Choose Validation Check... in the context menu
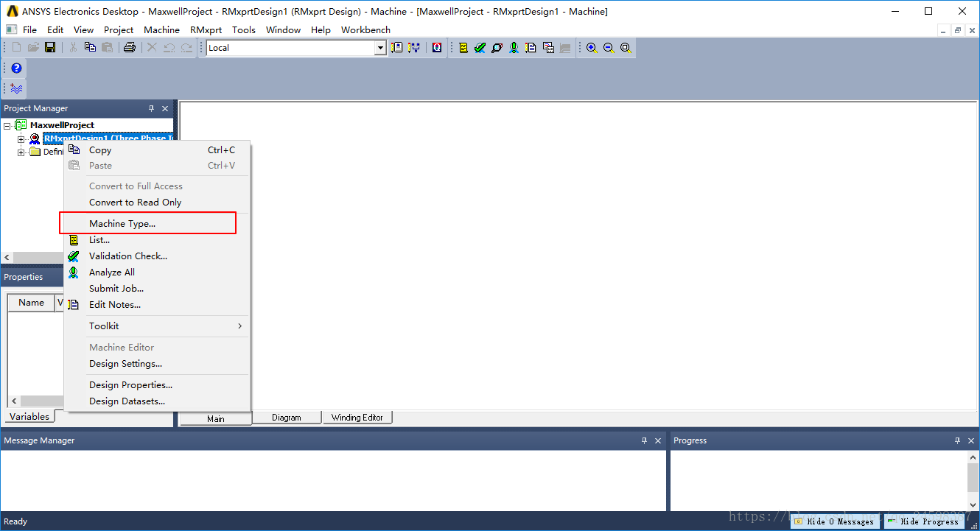Viewport: 980px width, 531px height. tap(156, 256)
